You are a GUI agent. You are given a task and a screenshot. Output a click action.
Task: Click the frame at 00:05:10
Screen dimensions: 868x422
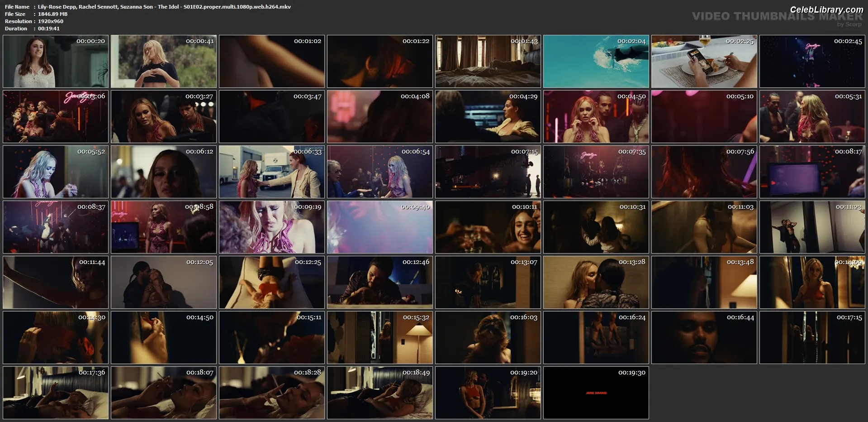point(704,116)
